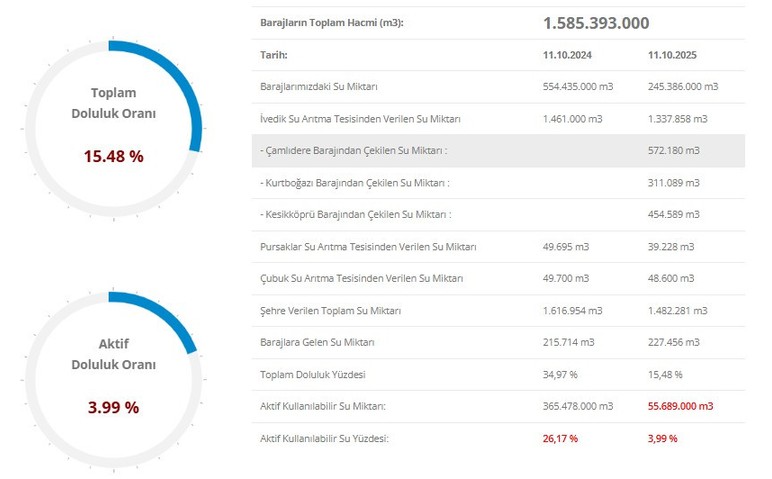Click the Şehre Verilen Toplam Su Miktarı label
This screenshot has width=772, height=479.
pyautogui.click(x=330, y=311)
